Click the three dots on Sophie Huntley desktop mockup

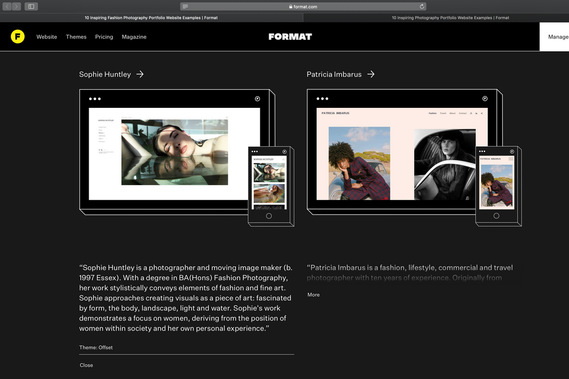click(95, 99)
